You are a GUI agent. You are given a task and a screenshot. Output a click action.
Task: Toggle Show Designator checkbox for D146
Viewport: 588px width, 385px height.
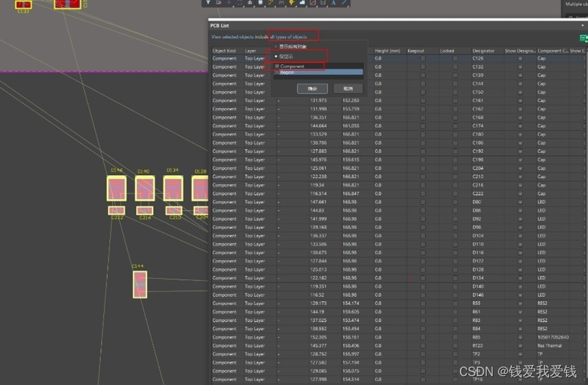520,295
